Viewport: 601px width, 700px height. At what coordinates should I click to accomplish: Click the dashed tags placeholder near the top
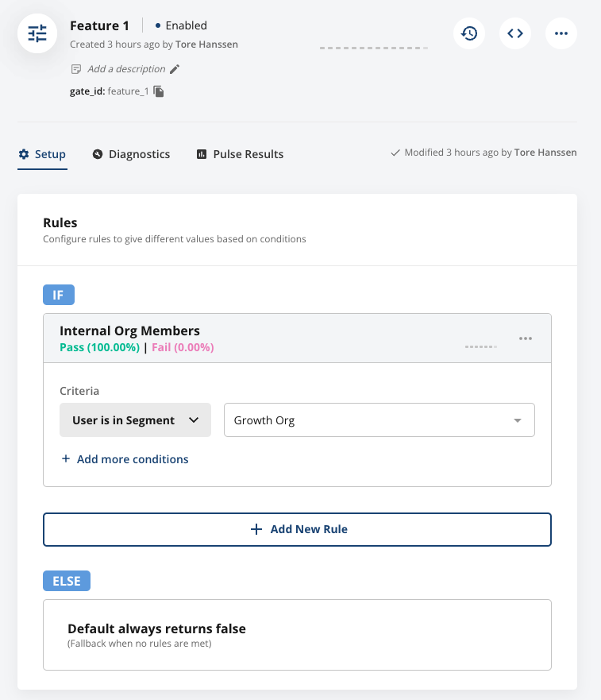[x=373, y=48]
